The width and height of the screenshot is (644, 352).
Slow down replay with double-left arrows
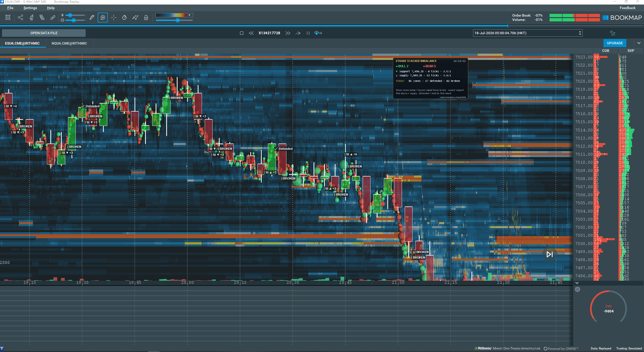(251, 33)
